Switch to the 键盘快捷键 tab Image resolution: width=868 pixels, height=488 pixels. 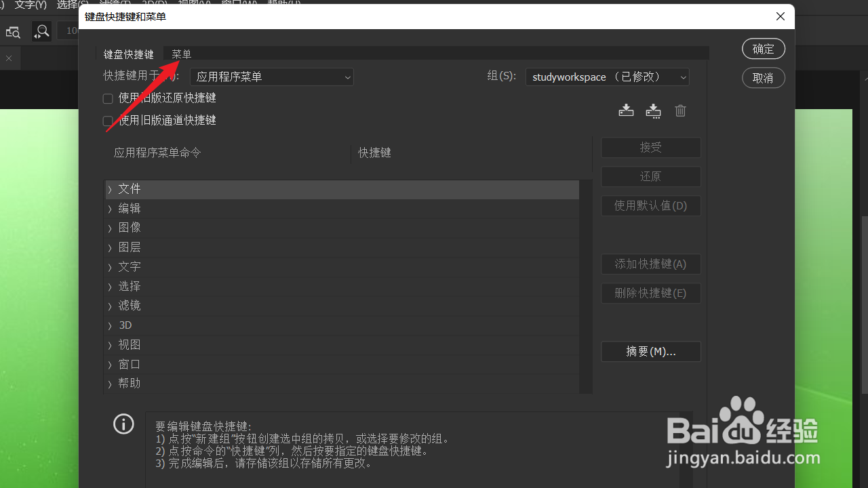(128, 54)
